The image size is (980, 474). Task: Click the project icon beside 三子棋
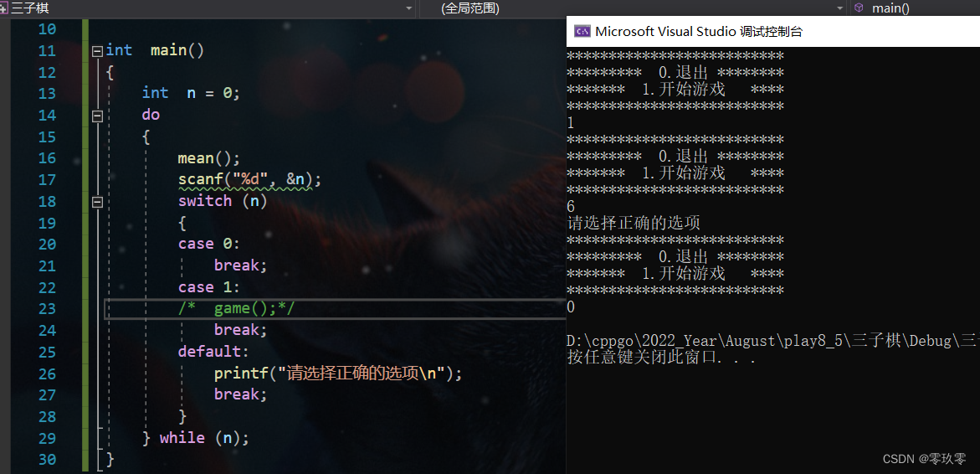(x=5, y=8)
